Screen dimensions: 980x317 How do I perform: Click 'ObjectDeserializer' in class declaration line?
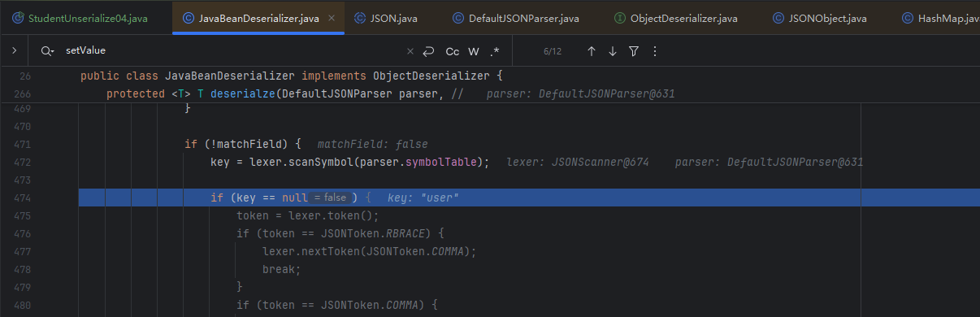(x=431, y=76)
